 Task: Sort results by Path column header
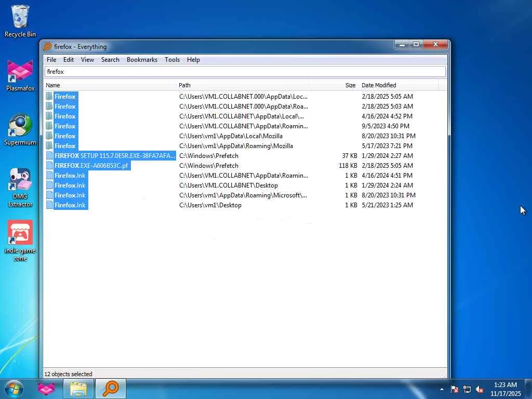(x=243, y=85)
